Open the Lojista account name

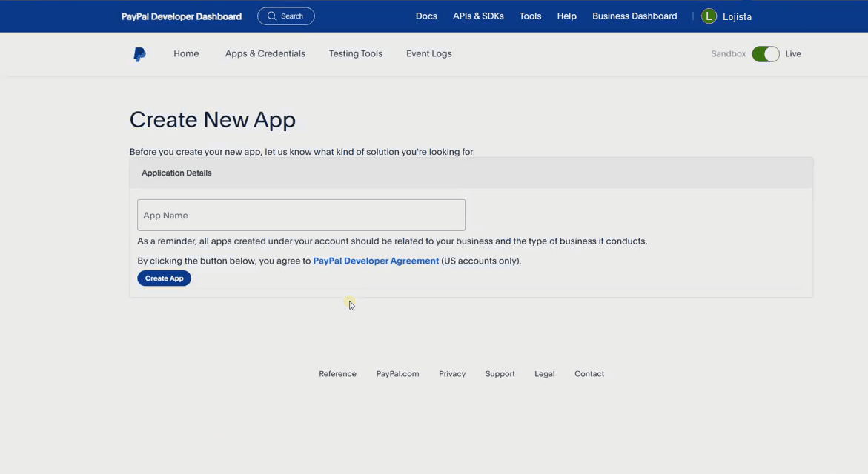737,16
